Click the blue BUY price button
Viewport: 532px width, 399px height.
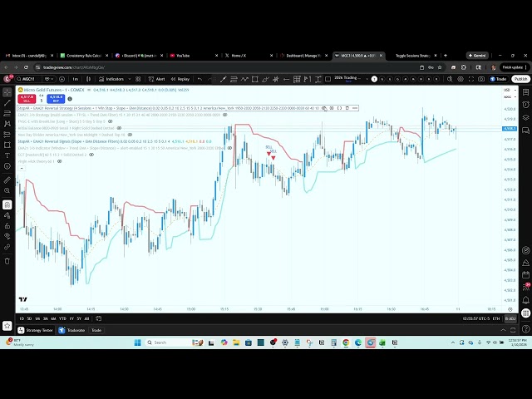click(x=56, y=99)
